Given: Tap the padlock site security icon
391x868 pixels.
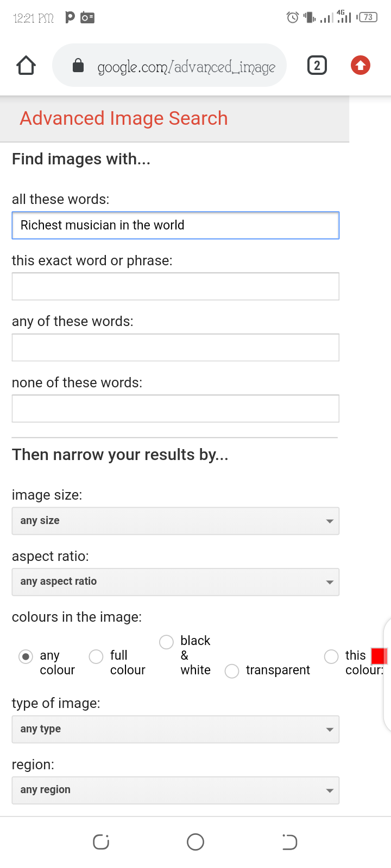Looking at the screenshot, I should pos(78,66).
